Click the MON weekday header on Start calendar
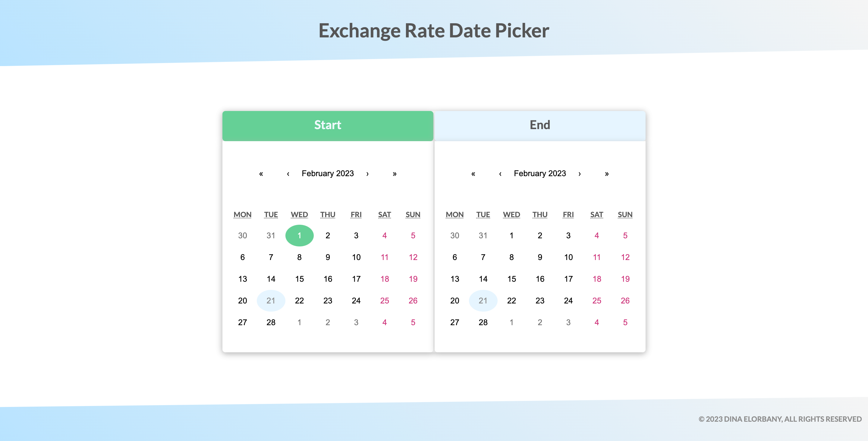The width and height of the screenshot is (868, 441). tap(242, 214)
